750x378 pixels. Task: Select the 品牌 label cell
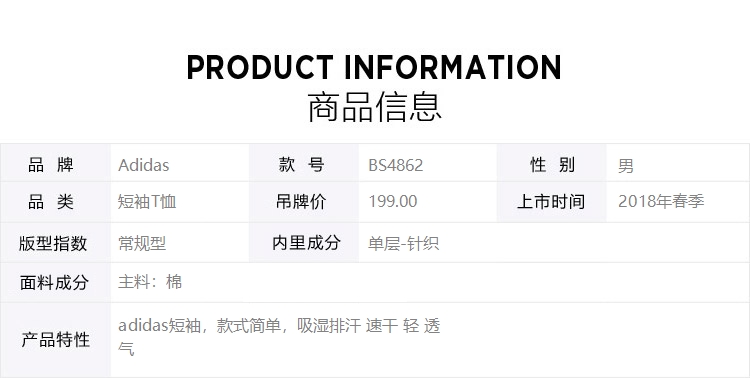(55, 163)
